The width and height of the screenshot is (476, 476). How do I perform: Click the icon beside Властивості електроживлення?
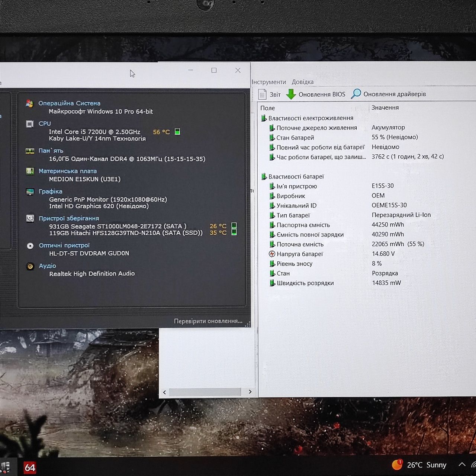pyautogui.click(x=264, y=118)
